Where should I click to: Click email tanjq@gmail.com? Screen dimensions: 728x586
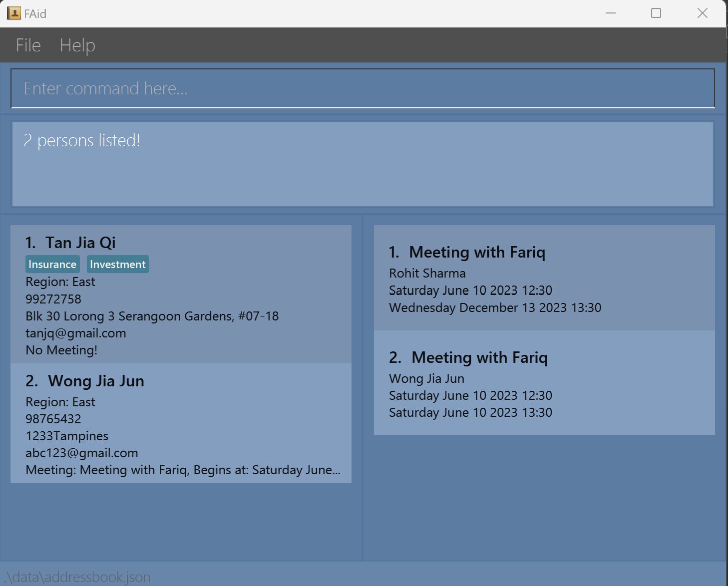tap(76, 333)
